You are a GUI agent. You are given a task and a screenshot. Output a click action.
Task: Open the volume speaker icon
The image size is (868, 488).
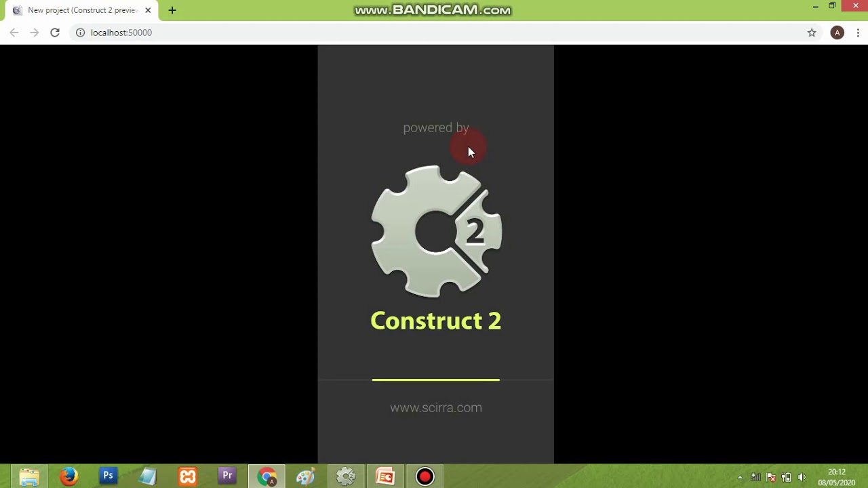pos(802,477)
